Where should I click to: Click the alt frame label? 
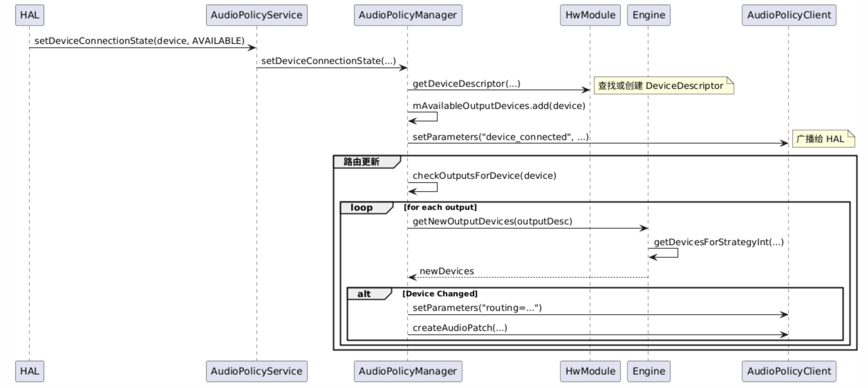coord(364,294)
